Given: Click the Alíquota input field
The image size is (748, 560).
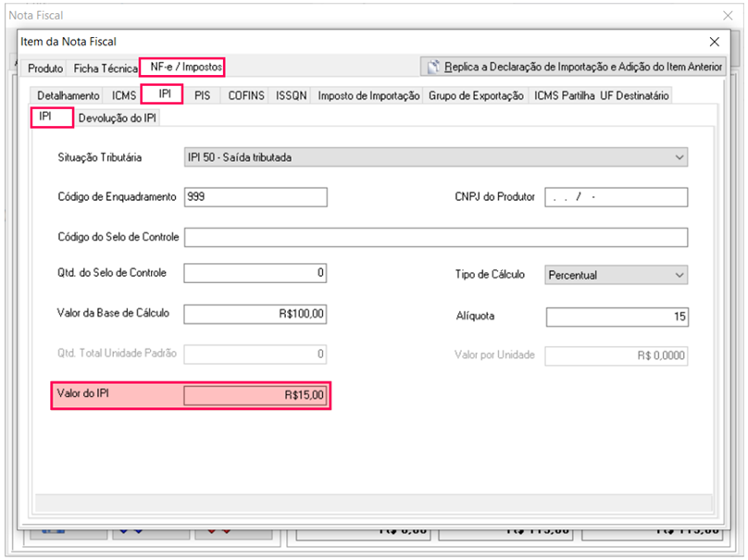Looking at the screenshot, I should [x=616, y=317].
